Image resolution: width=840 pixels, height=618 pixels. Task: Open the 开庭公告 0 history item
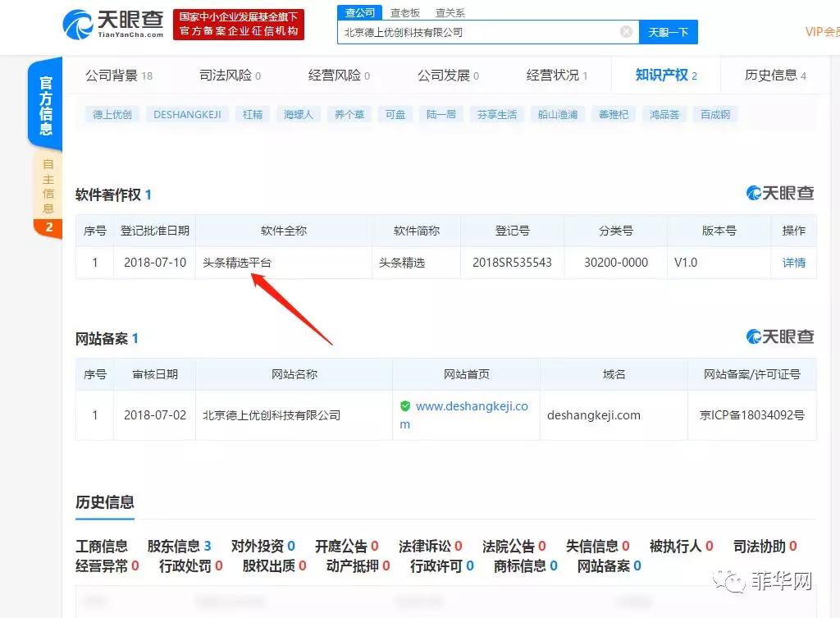347,546
